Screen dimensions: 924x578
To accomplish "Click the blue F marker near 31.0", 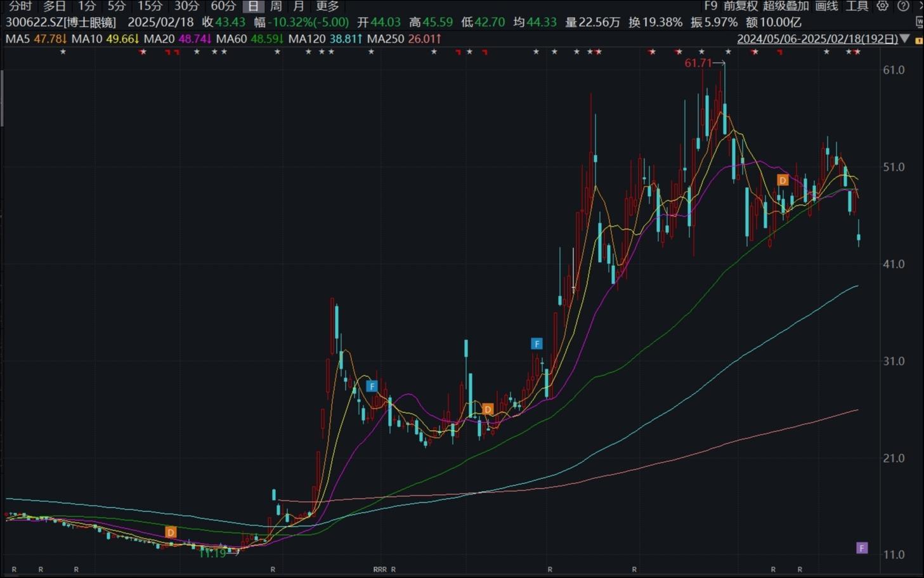I will click(537, 344).
